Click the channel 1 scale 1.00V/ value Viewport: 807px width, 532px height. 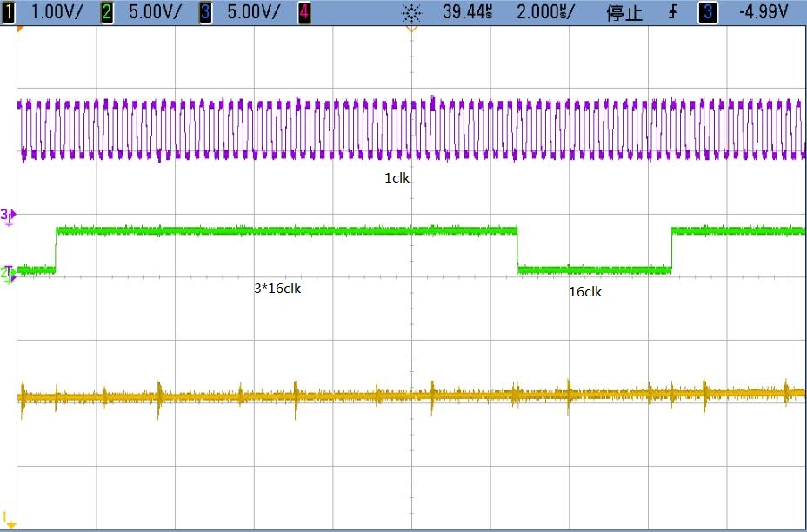tap(57, 12)
